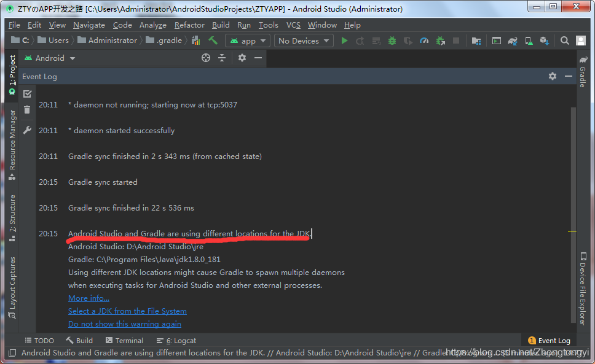Open the AVD Manager icon
595x364 pixels.
click(x=528, y=41)
